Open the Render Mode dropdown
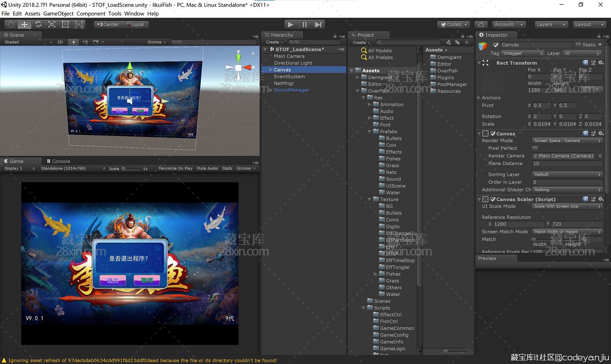Image resolution: width=611 pixels, height=364 pixels. pyautogui.click(x=567, y=140)
